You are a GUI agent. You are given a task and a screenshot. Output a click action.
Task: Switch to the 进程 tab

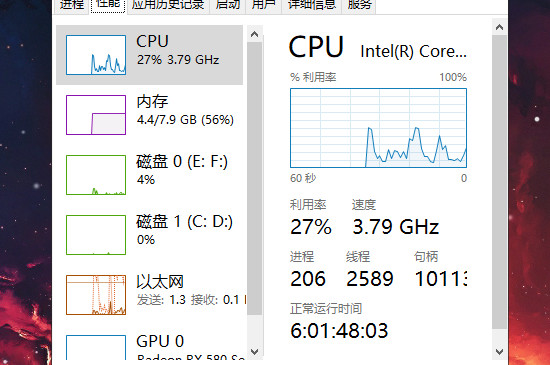point(72,6)
